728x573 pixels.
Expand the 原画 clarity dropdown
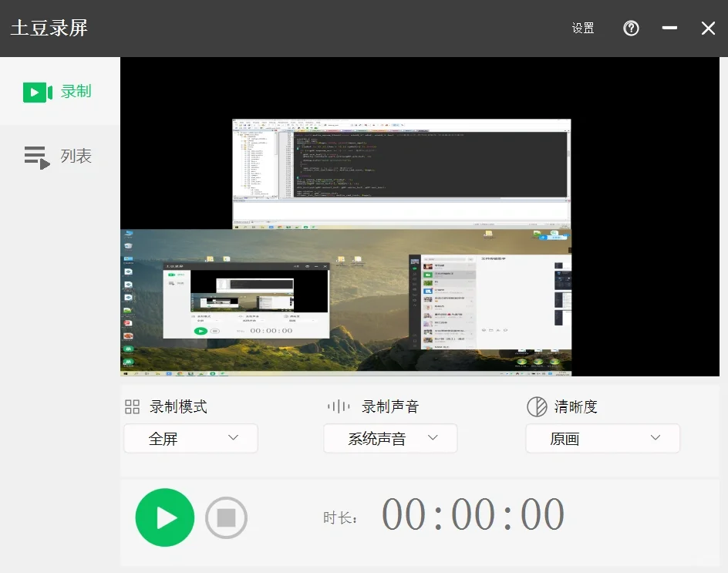[x=602, y=438]
